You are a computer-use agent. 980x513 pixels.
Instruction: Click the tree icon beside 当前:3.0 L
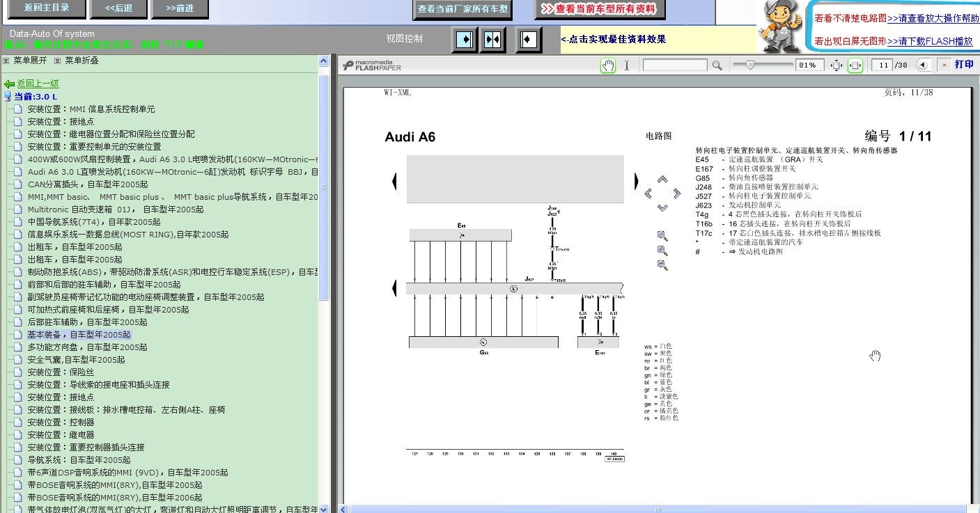click(8, 97)
